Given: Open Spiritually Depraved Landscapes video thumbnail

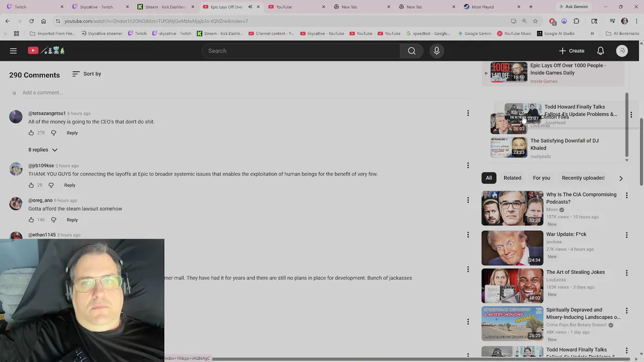Looking at the screenshot, I should pyautogui.click(x=512, y=324).
